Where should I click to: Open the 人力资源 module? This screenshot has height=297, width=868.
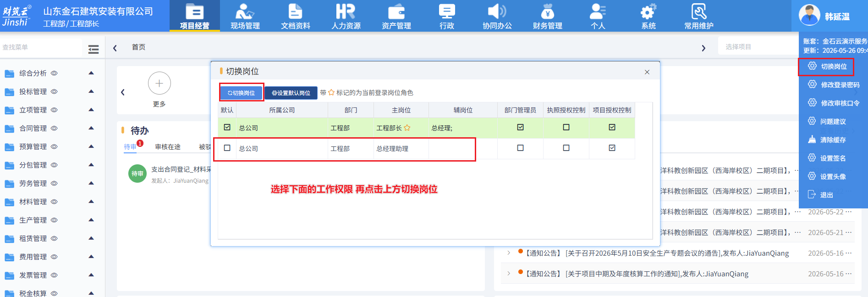[x=346, y=16]
